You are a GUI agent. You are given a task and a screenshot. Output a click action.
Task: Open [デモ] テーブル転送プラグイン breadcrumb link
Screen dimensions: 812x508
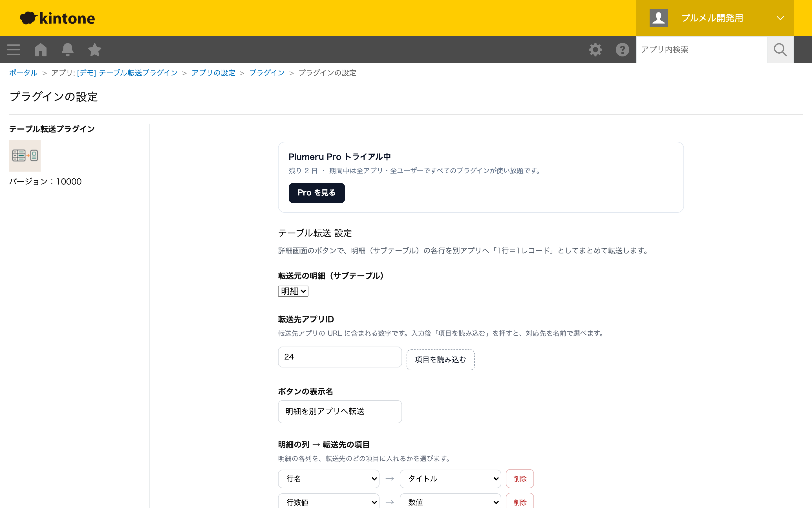coord(127,73)
